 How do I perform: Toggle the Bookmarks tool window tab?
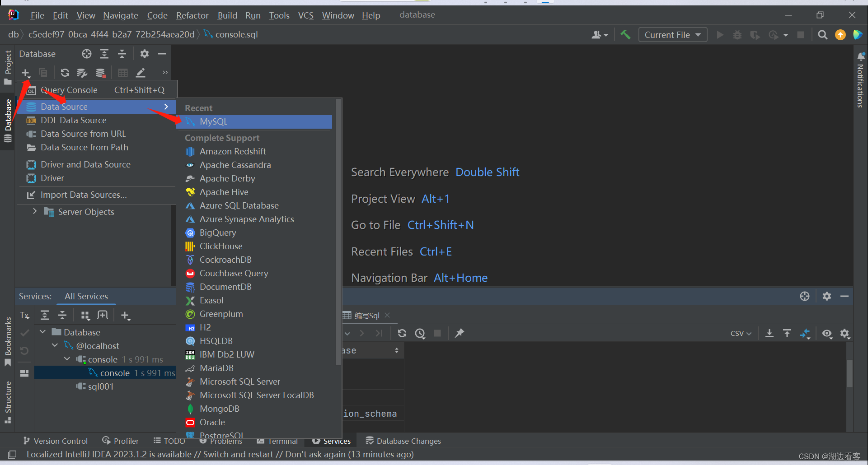(8, 341)
